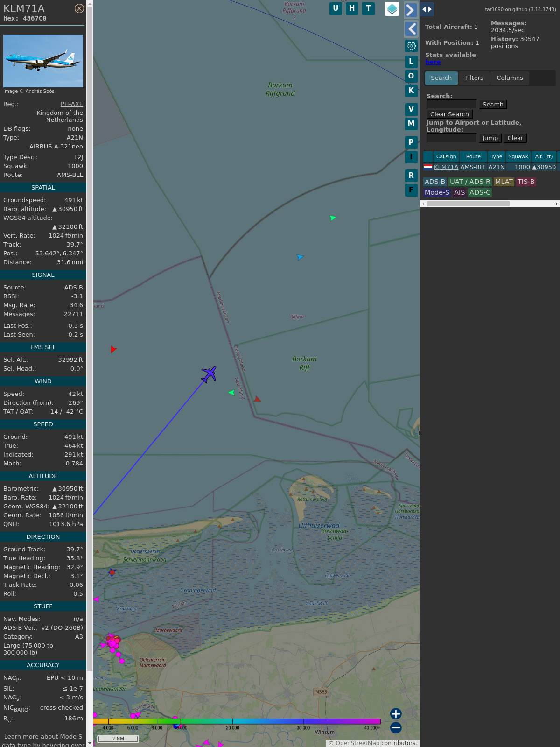This screenshot has width=560, height=747.
Task: Click the left chevron sidebar button
Action: pyautogui.click(x=411, y=29)
